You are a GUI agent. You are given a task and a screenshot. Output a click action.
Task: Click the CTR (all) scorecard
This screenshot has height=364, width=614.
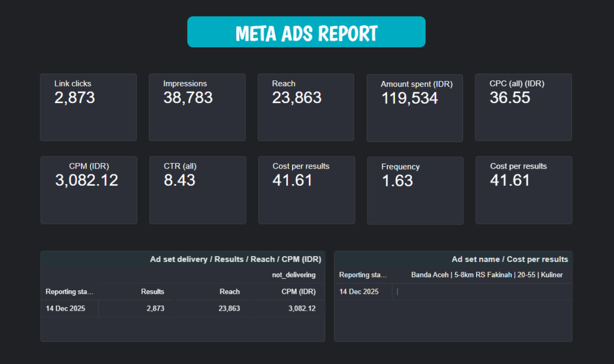[197, 190]
